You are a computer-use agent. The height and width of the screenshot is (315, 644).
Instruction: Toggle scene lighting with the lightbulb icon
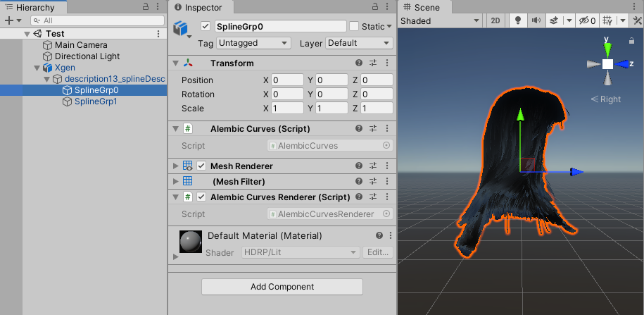coord(518,21)
